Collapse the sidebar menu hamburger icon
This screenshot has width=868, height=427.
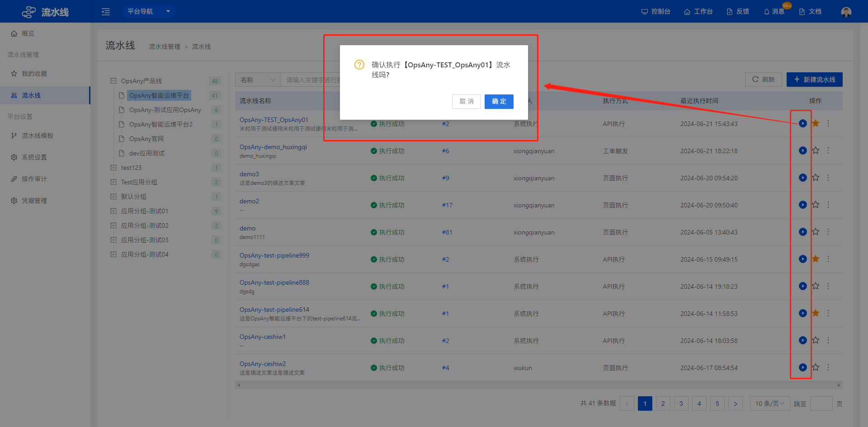click(106, 12)
